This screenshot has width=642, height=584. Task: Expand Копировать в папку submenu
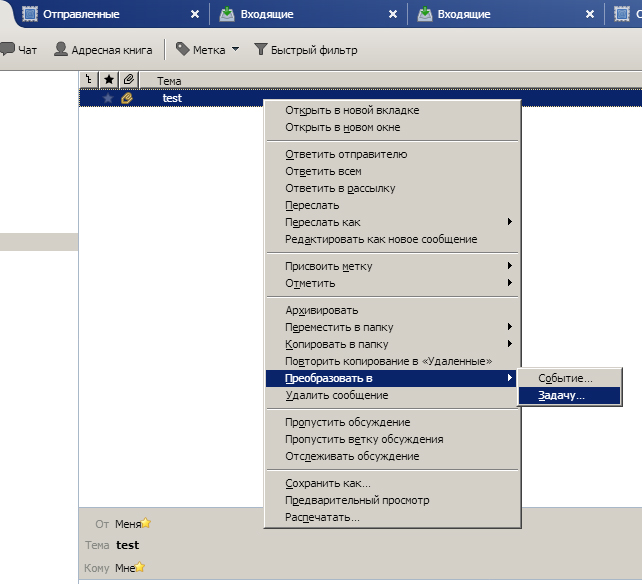(x=392, y=344)
